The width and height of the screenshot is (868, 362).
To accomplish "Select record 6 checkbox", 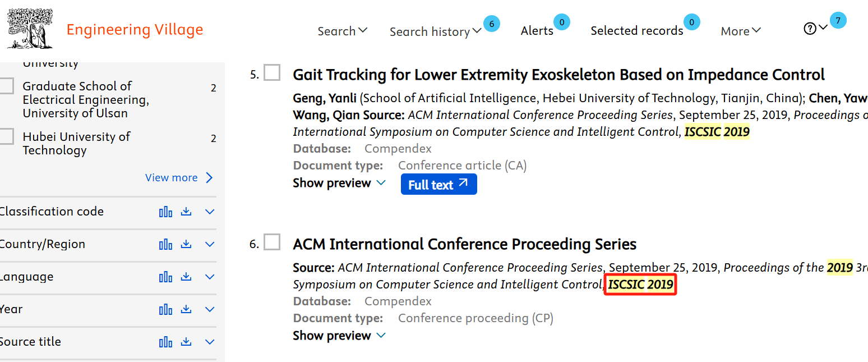I will click(x=272, y=242).
